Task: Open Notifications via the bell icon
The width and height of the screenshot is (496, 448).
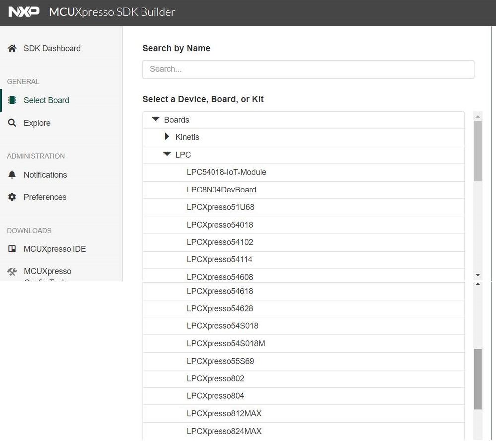Action: click(x=12, y=175)
